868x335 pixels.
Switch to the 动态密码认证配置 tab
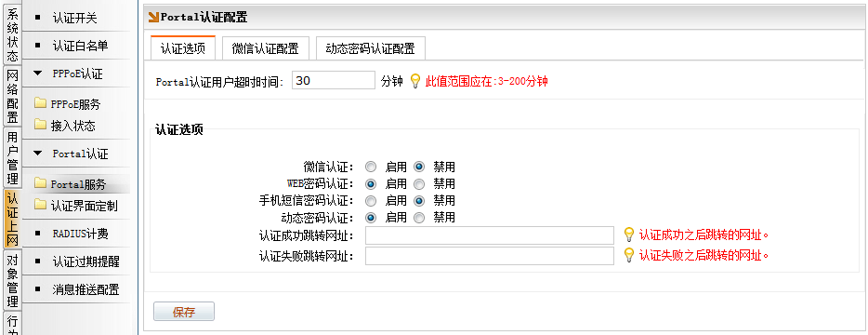coord(370,48)
